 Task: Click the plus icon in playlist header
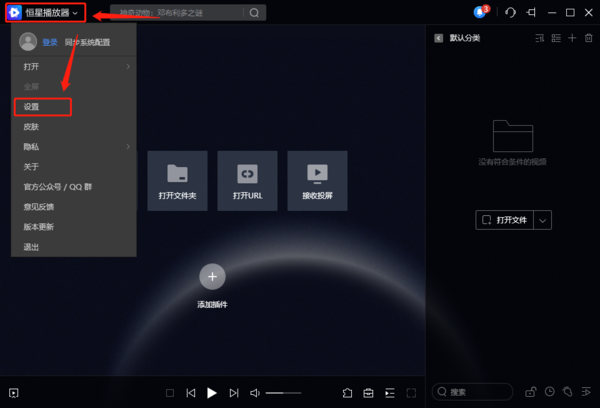coord(572,38)
